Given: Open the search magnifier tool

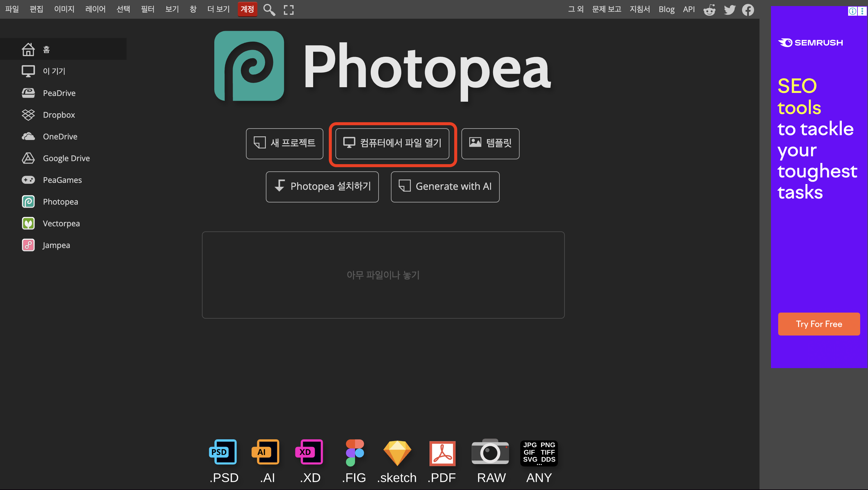Looking at the screenshot, I should click(x=269, y=9).
